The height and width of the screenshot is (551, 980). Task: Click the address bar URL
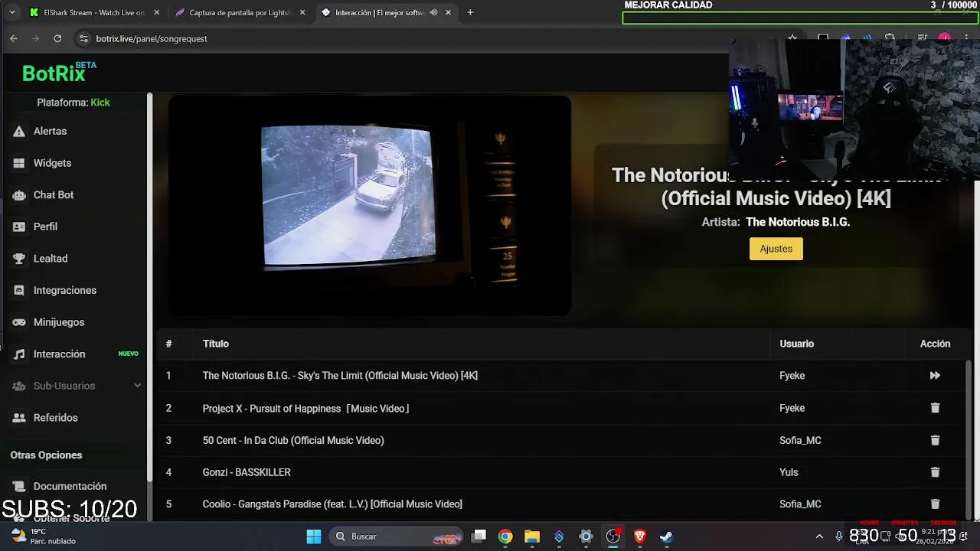pyautogui.click(x=152, y=38)
